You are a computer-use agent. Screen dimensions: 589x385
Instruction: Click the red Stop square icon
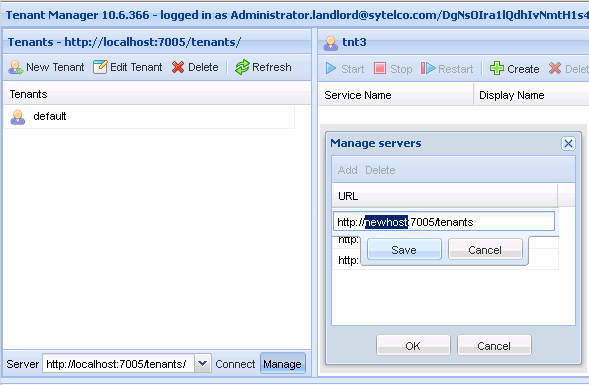[x=380, y=69]
